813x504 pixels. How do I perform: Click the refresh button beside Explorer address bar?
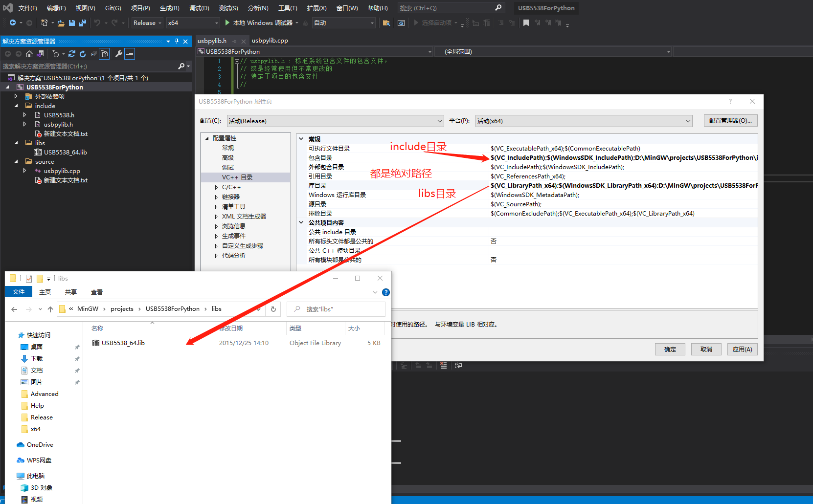(x=273, y=309)
